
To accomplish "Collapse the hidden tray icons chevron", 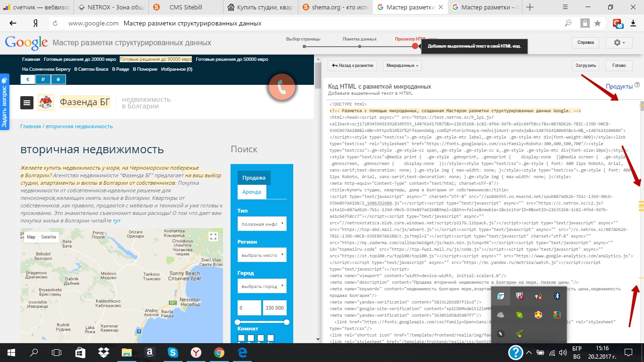I will [x=529, y=352].
